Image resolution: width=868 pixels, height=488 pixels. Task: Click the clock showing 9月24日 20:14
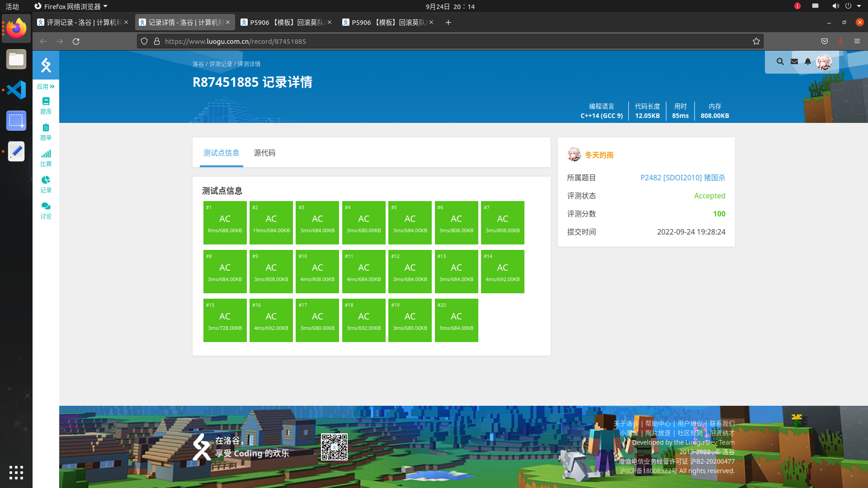coord(450,6)
